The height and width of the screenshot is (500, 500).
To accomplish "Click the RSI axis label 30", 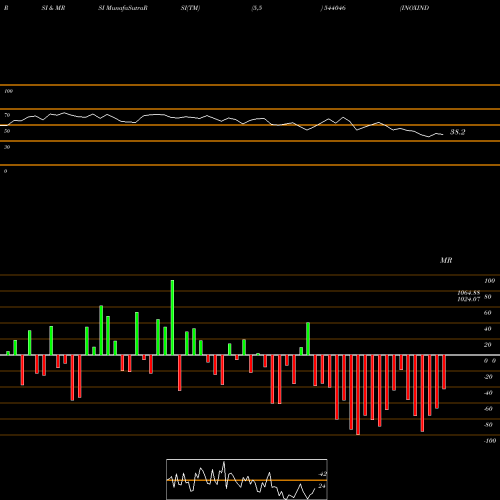I will pyautogui.click(x=7, y=147).
